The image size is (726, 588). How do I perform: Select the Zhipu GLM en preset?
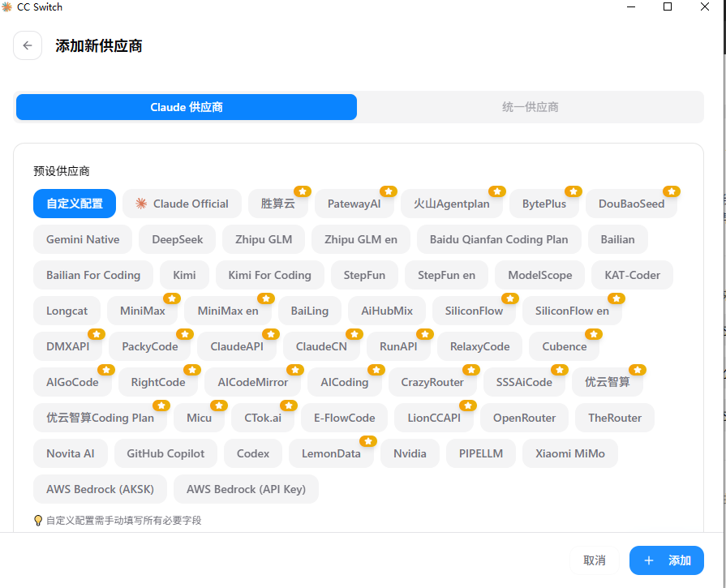[361, 239]
